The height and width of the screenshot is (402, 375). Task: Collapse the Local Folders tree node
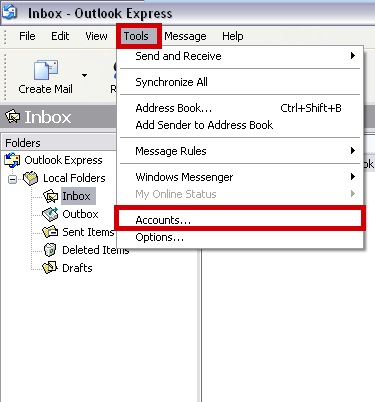[12, 180]
